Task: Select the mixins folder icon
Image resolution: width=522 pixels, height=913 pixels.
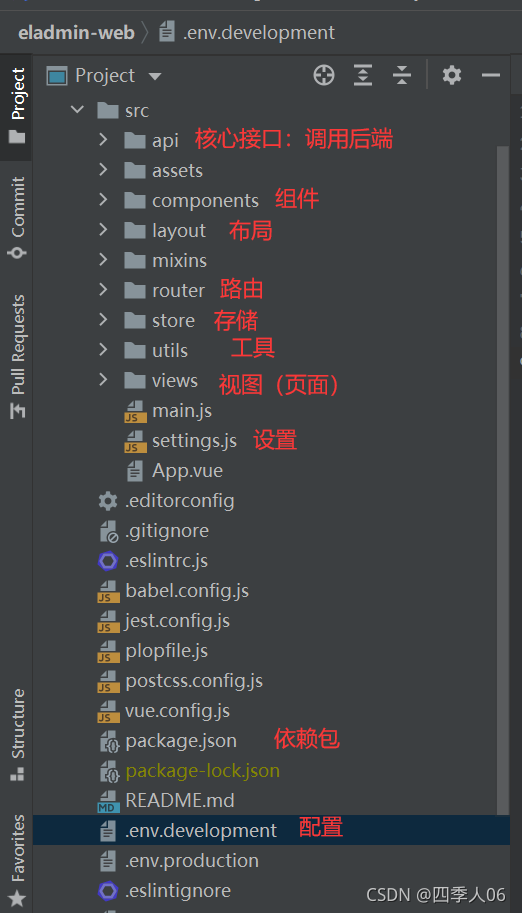Action: pyautogui.click(x=135, y=260)
